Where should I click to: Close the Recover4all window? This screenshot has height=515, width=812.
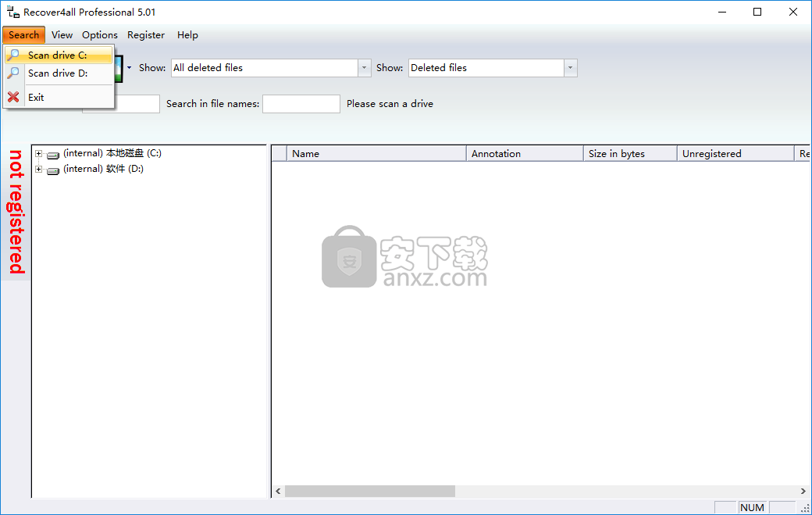(x=792, y=12)
